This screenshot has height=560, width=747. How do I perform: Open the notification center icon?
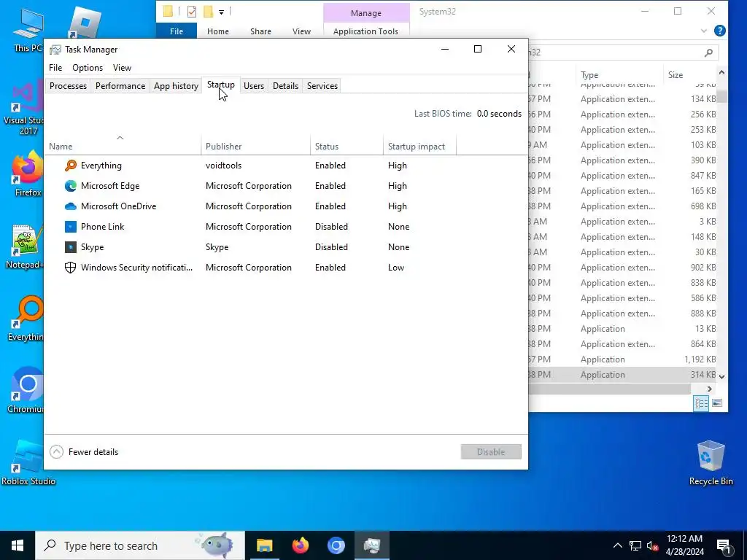[x=724, y=546]
